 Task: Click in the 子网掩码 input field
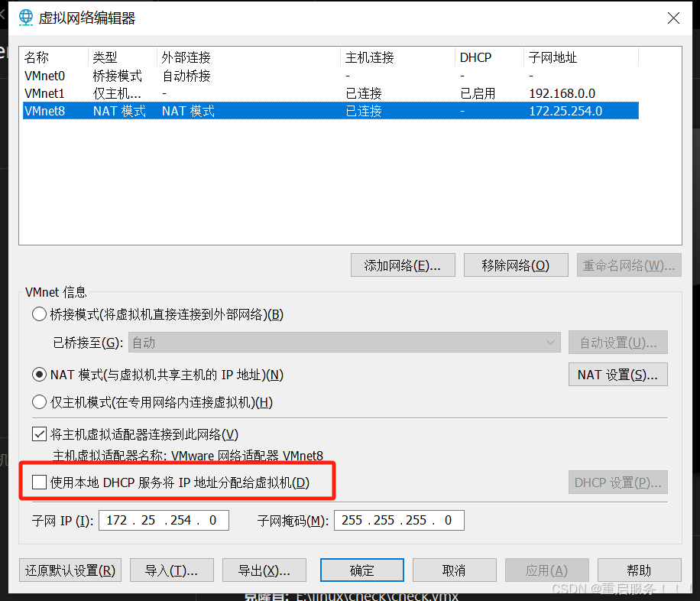399,520
